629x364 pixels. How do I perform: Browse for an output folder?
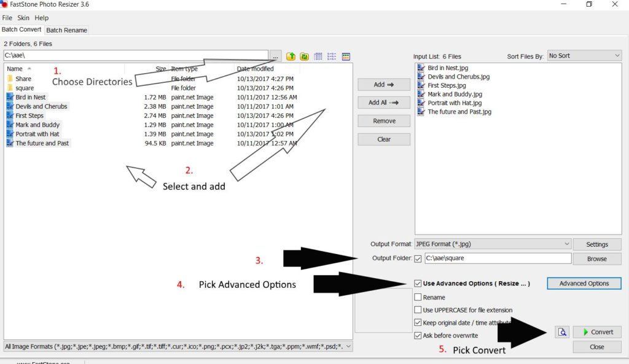(x=597, y=259)
